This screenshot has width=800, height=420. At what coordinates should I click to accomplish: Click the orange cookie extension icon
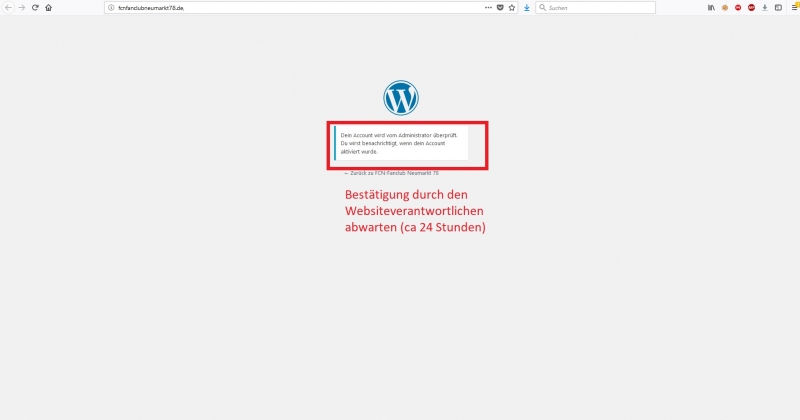[x=724, y=8]
